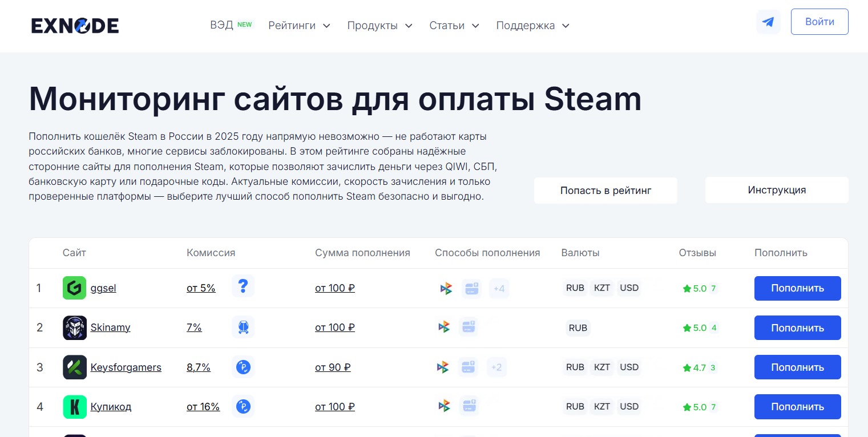Click the ggsel green logo icon

pyautogui.click(x=74, y=288)
